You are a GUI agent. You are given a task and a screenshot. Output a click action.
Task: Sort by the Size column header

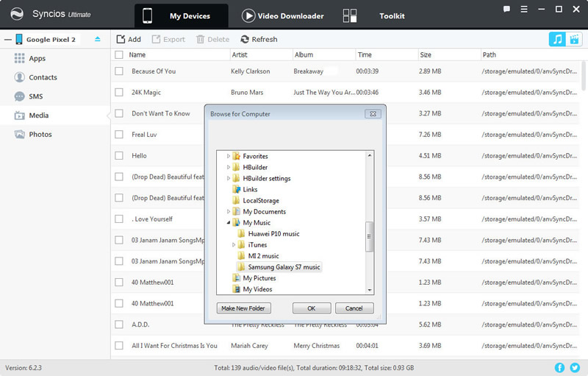pos(426,54)
